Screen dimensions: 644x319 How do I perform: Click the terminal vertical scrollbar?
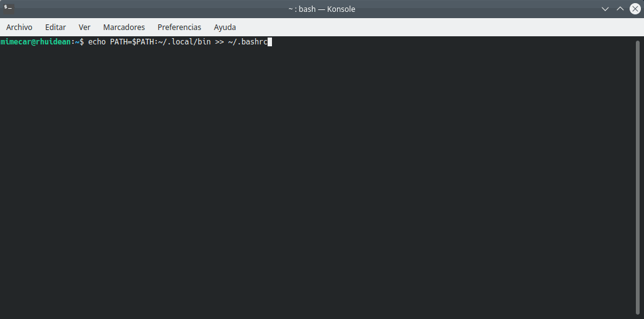(637, 178)
